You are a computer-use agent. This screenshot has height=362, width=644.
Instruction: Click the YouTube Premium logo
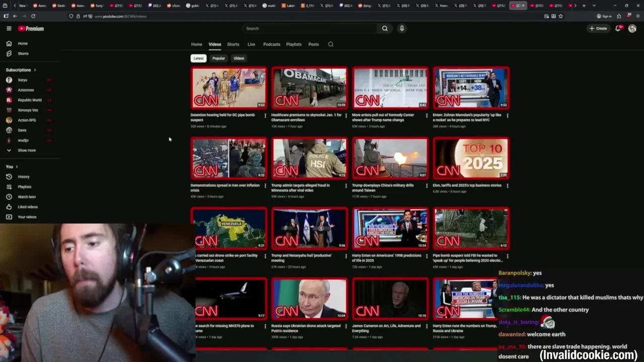coord(31,29)
